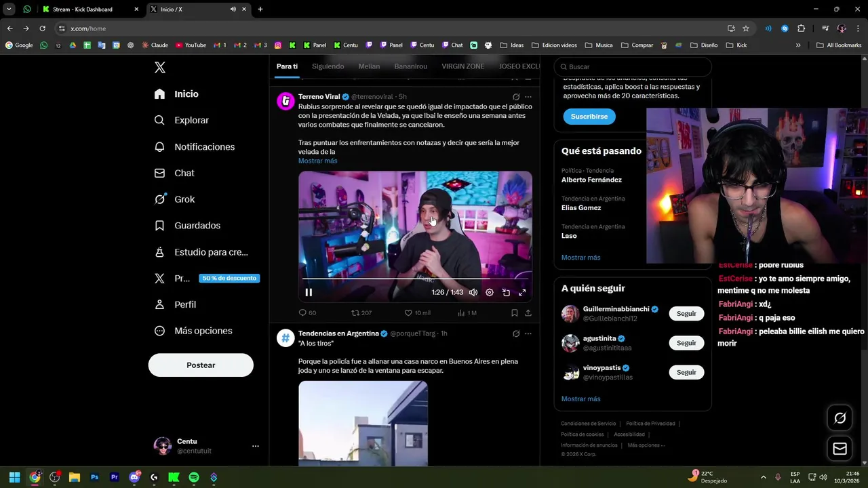Viewport: 868px width, 488px height.
Task: Open Más opciones in sidebar
Action: (193, 331)
